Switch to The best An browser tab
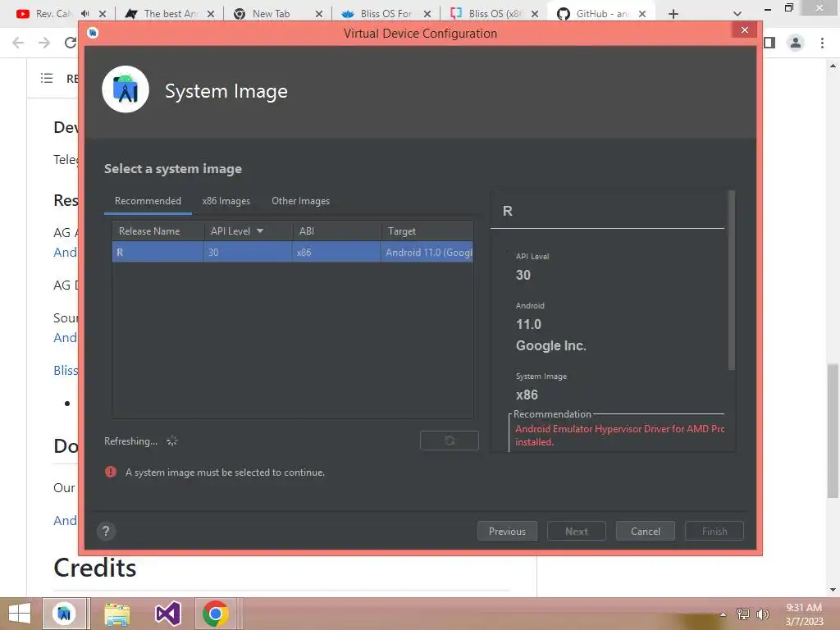Viewport: 840px width, 630px height. (169, 14)
